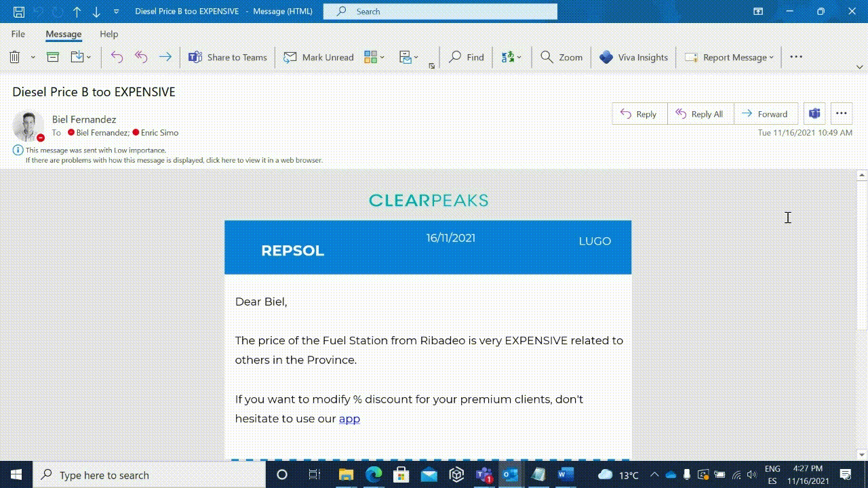
Task: Click the ribbon Reply All icon
Action: coord(141,58)
